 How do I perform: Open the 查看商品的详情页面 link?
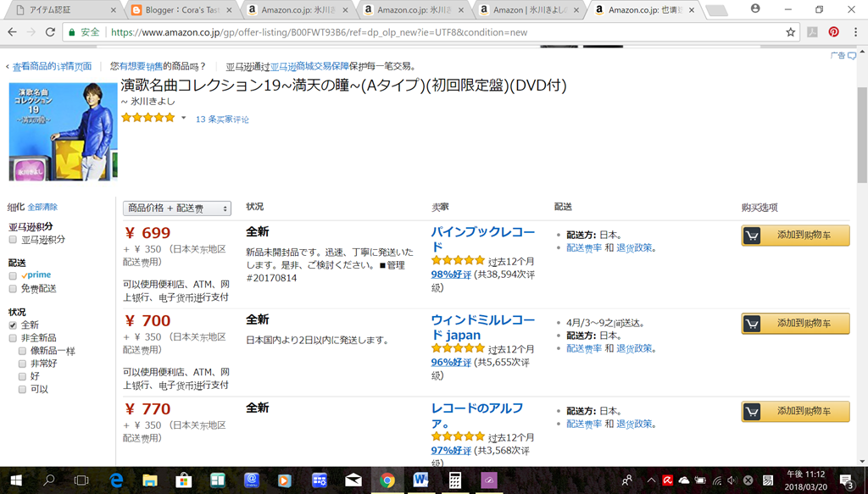click(52, 66)
